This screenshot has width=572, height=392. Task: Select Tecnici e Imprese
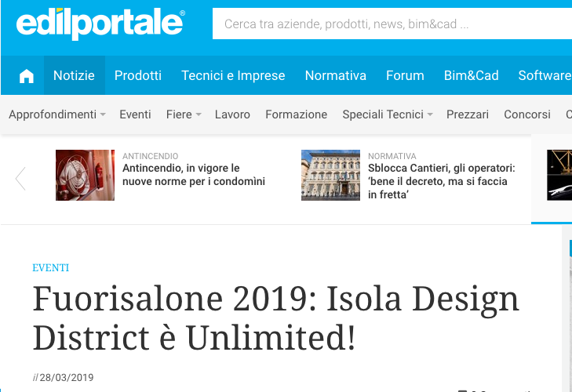coord(233,75)
